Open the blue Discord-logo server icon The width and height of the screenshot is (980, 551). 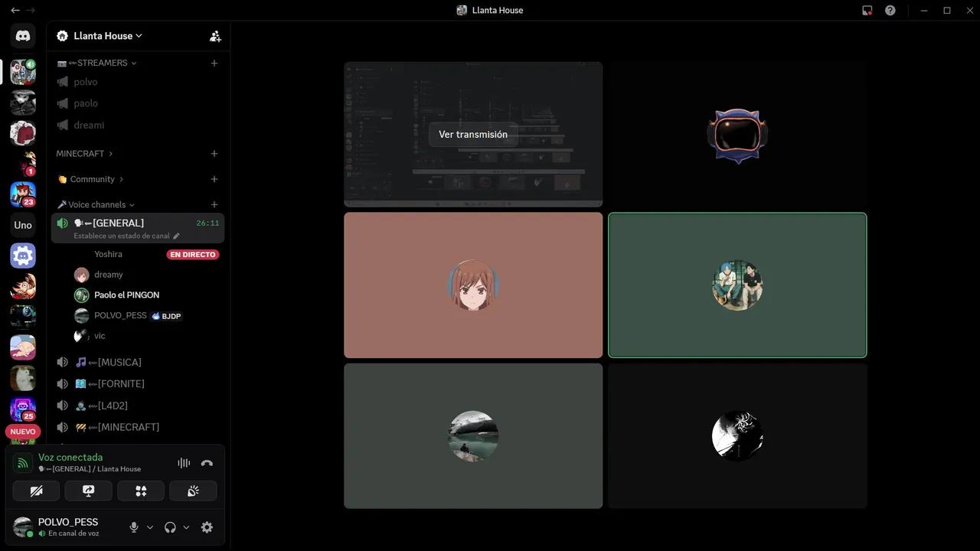pyautogui.click(x=23, y=256)
